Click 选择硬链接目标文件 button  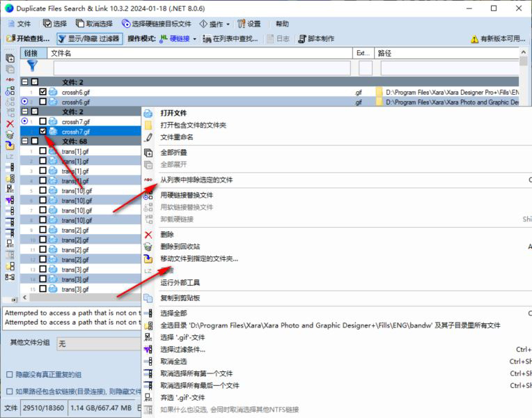(157, 24)
